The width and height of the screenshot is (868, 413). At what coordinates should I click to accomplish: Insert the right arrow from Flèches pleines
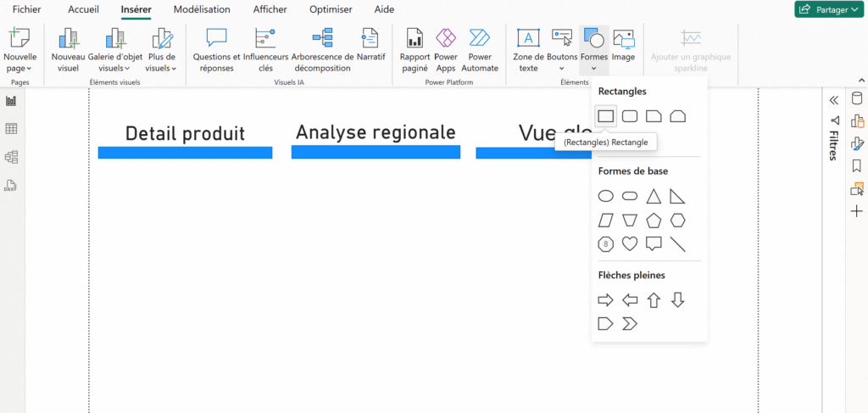[x=606, y=300]
